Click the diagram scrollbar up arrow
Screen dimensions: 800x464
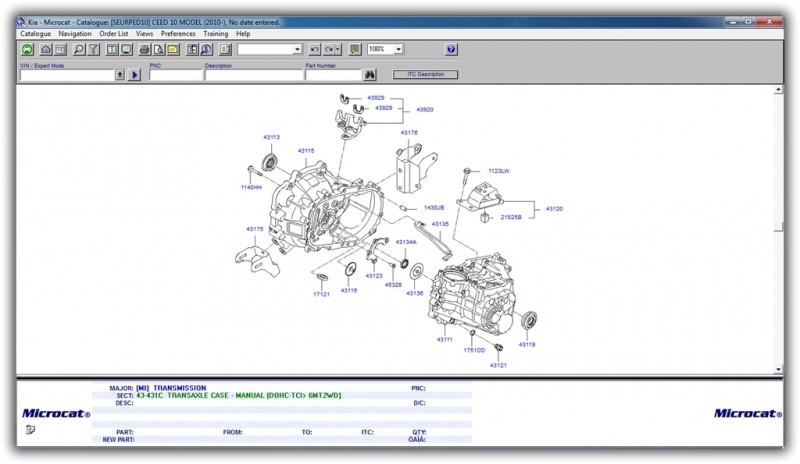(x=778, y=90)
